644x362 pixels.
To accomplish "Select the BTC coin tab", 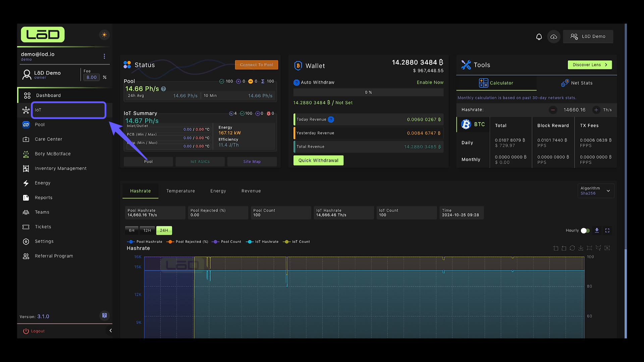I will click(x=473, y=124).
